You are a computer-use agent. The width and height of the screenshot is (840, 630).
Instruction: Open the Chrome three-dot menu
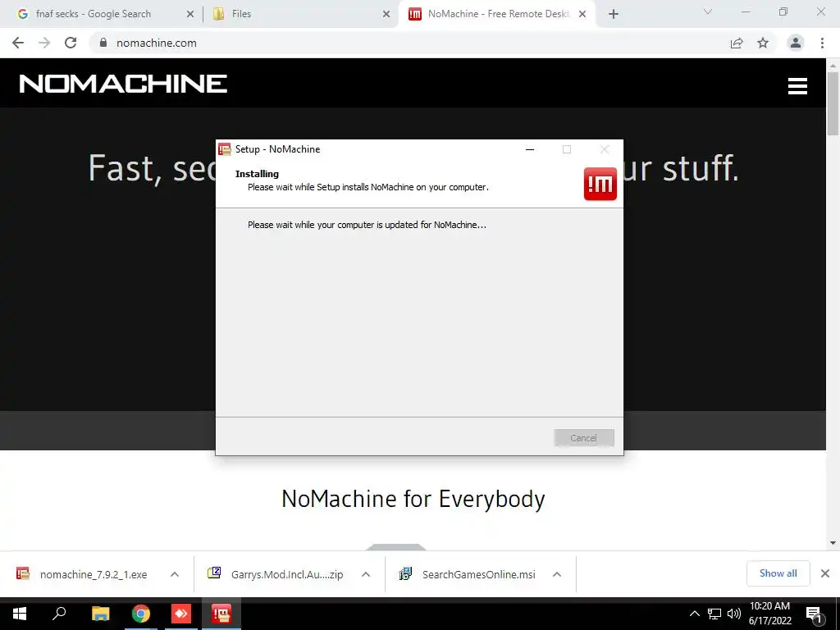822,43
